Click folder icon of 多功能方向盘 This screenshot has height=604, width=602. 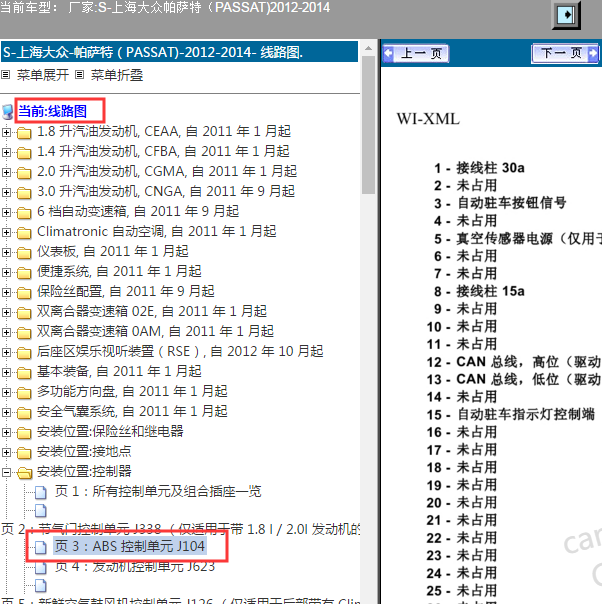click(x=24, y=393)
